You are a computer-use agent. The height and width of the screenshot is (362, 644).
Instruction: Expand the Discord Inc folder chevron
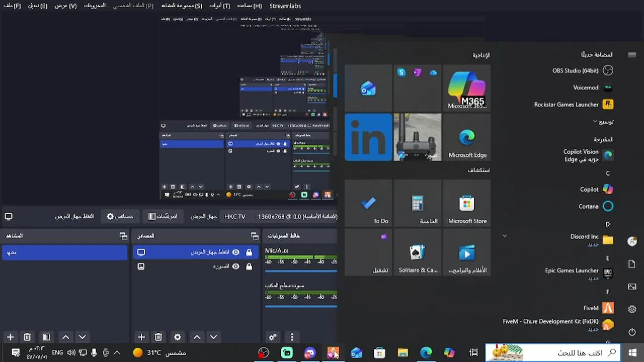[x=505, y=236]
